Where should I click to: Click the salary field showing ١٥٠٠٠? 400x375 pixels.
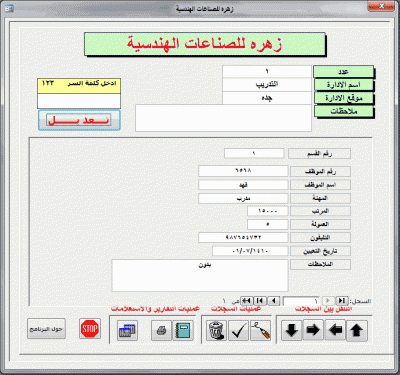tap(268, 211)
